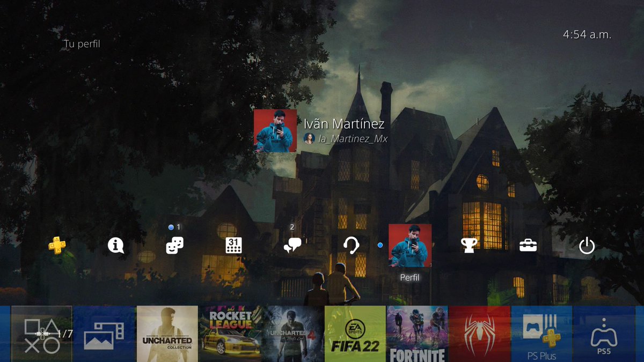Launch the Rocket League game tile
Viewport: 644px width, 362px height.
click(x=230, y=334)
